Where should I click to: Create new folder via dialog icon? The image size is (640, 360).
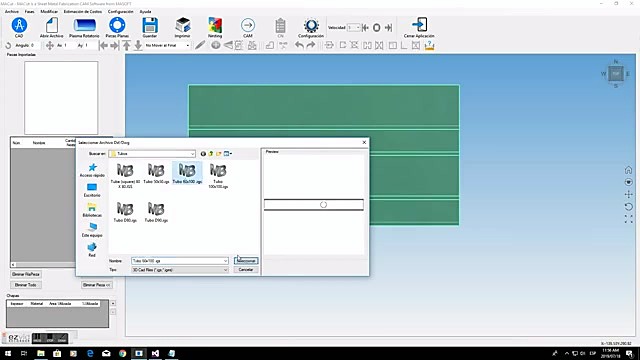coord(219,154)
